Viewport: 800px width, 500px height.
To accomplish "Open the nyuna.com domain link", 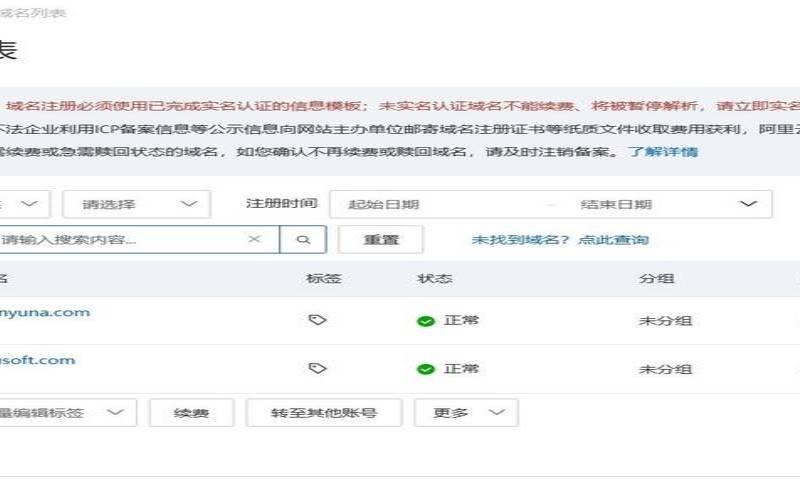I will pos(45,312).
